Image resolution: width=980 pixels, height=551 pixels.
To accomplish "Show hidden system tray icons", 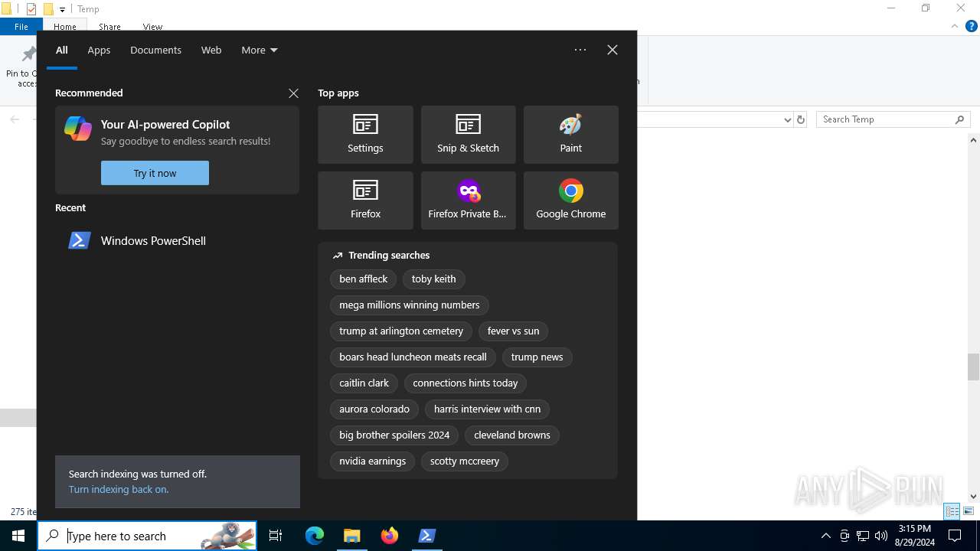I will point(825,536).
